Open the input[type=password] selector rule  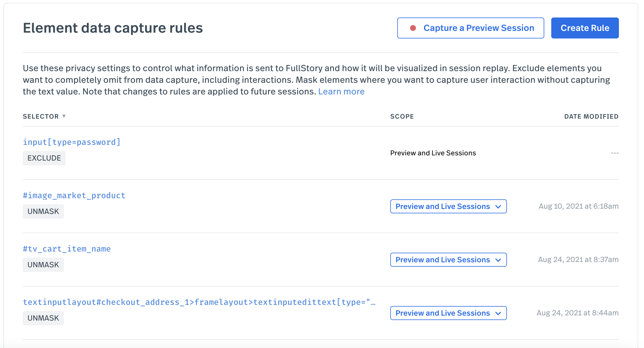pos(72,142)
